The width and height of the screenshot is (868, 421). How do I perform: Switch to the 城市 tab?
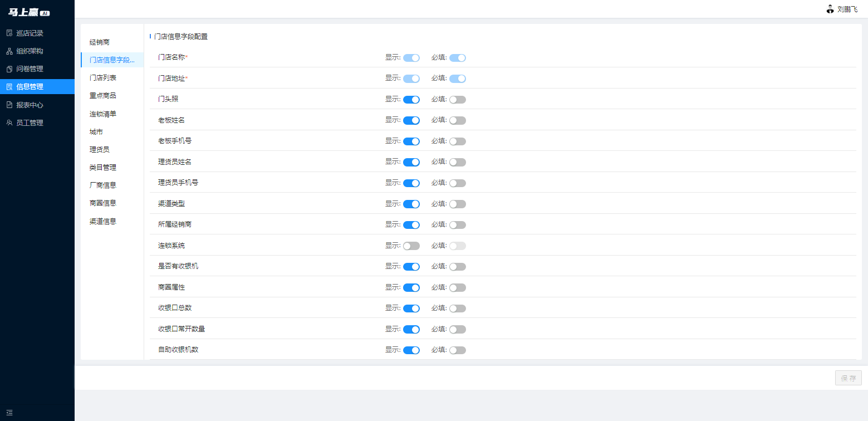(112, 132)
